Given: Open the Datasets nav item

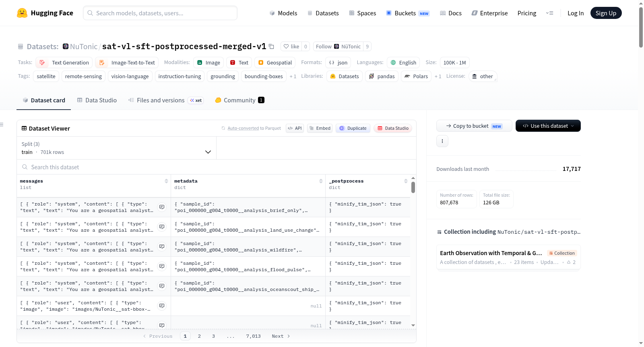Looking at the screenshot, I should pyautogui.click(x=323, y=13).
